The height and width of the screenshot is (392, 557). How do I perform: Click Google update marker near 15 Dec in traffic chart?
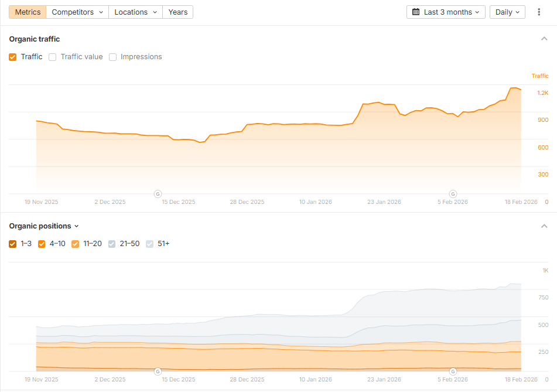(158, 194)
